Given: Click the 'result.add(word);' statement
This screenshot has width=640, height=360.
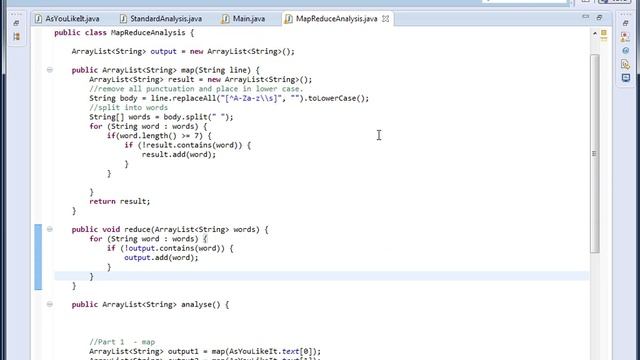Looking at the screenshot, I should point(179,155).
